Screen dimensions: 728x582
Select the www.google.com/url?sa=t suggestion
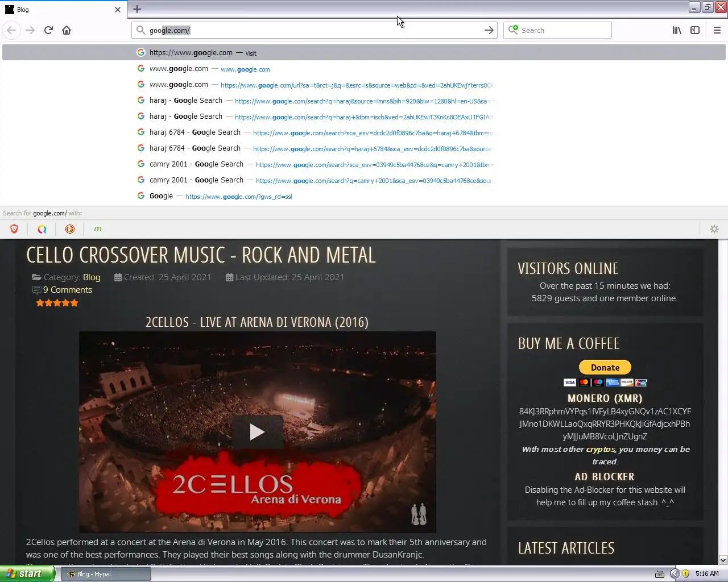pos(364,85)
